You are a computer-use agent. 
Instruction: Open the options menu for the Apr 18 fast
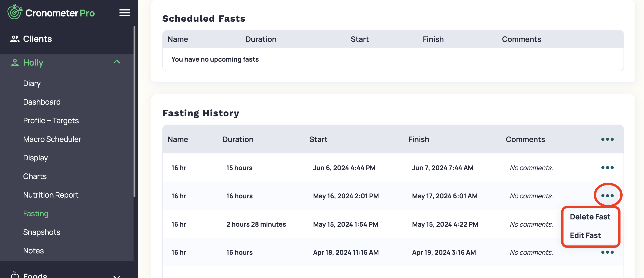click(607, 252)
